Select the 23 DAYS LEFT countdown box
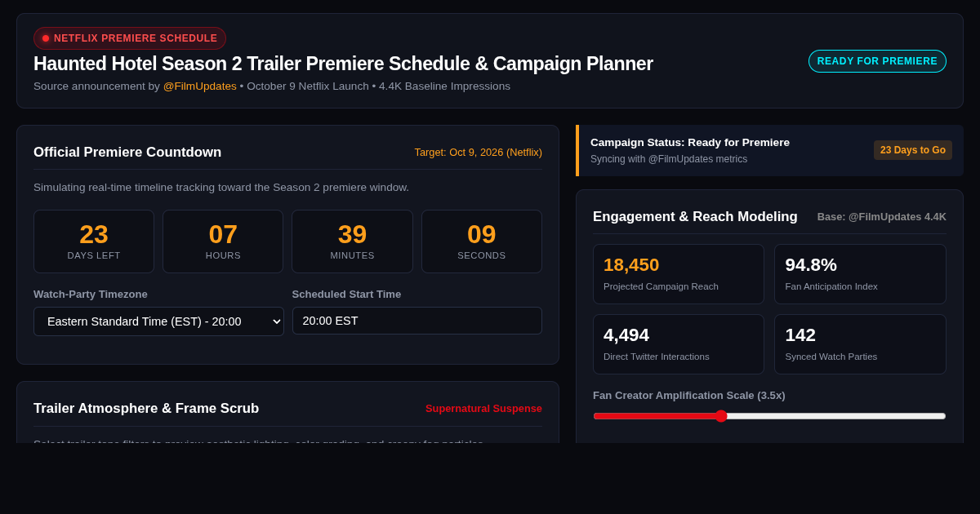 click(x=94, y=241)
